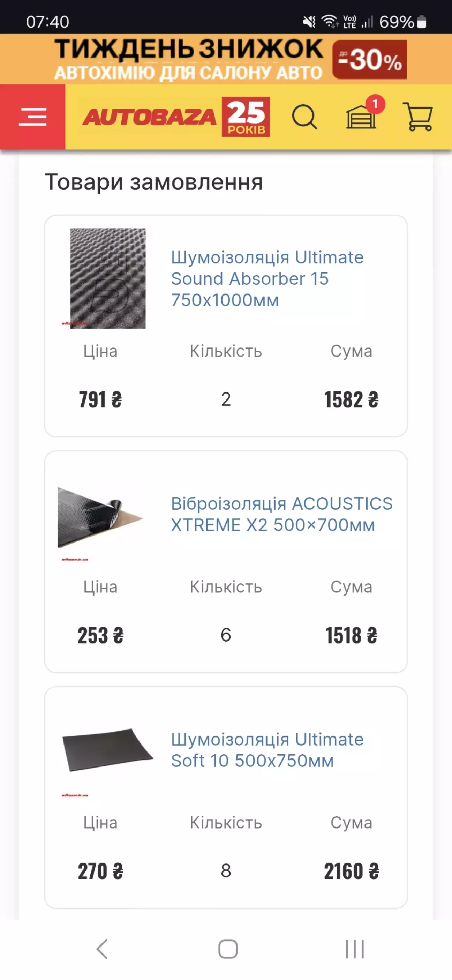Screen dimensions: 452x980
Task: Open Шумоізоляція Ultimate Soft 10 link
Action: [x=267, y=749]
